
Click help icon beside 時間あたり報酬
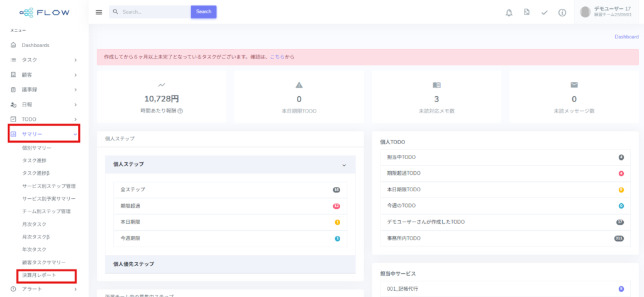tap(180, 111)
